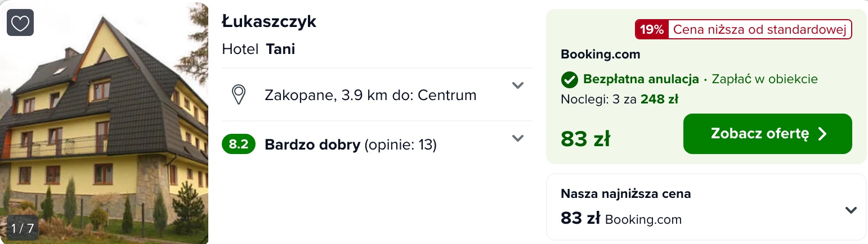Viewport: 868px width, 244px height.
Task: Click the Tani price category label
Action: click(x=280, y=49)
